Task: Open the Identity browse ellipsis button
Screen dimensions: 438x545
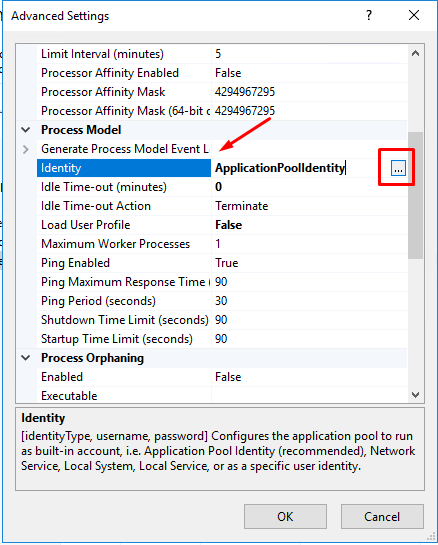Action: coord(398,169)
